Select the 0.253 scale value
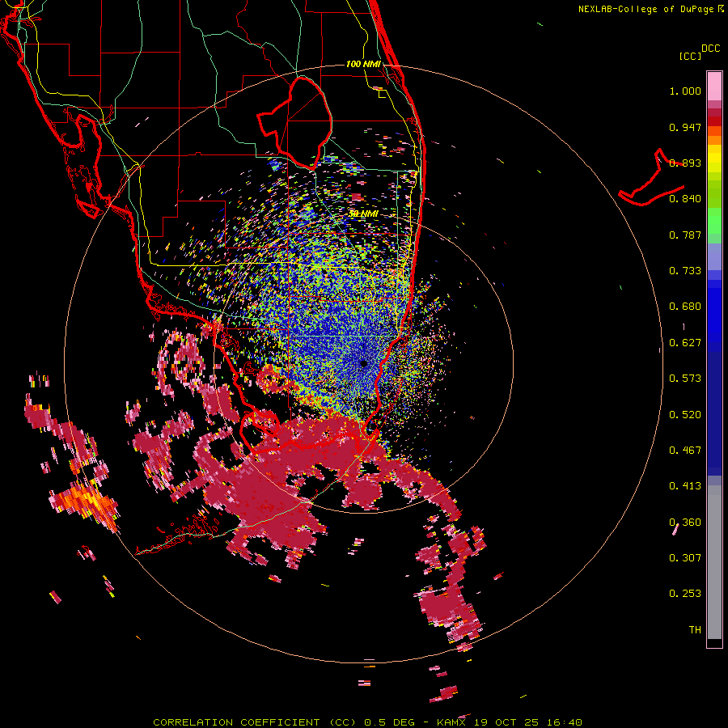The width and height of the screenshot is (728, 728). pos(685,594)
